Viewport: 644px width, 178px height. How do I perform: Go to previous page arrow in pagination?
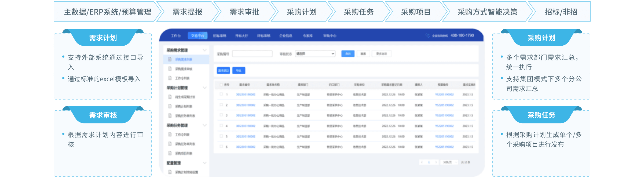click(x=422, y=162)
